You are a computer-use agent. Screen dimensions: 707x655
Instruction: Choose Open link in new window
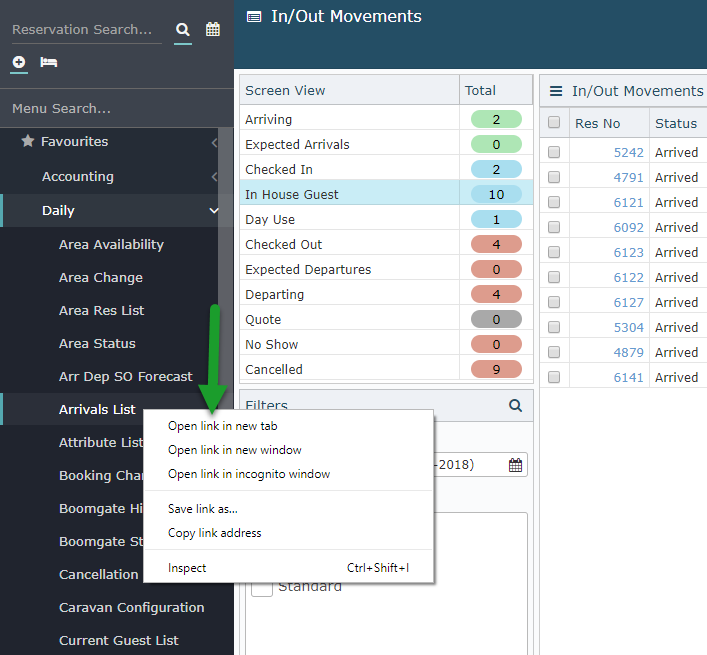234,450
